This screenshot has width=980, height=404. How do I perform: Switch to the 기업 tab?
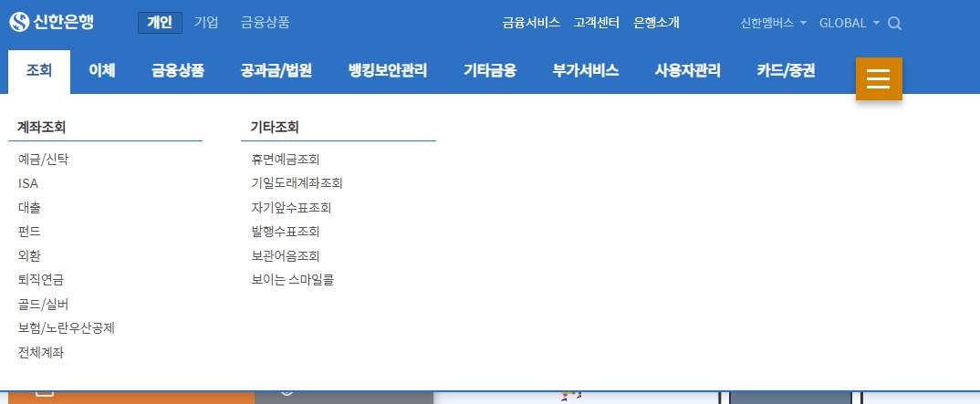[x=206, y=23]
